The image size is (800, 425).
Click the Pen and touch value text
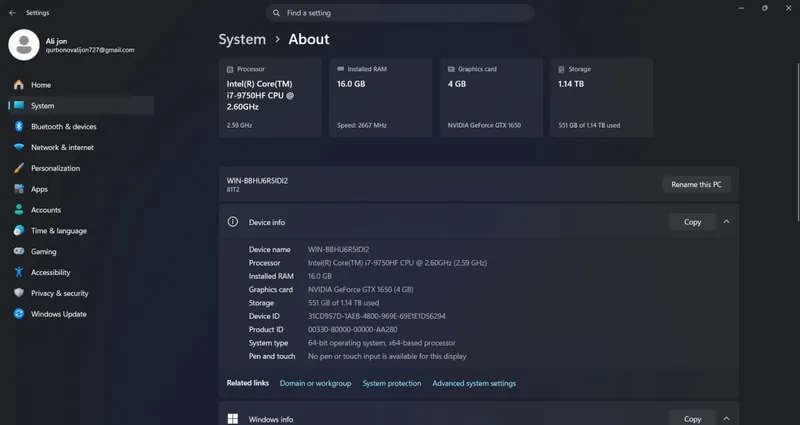click(387, 356)
